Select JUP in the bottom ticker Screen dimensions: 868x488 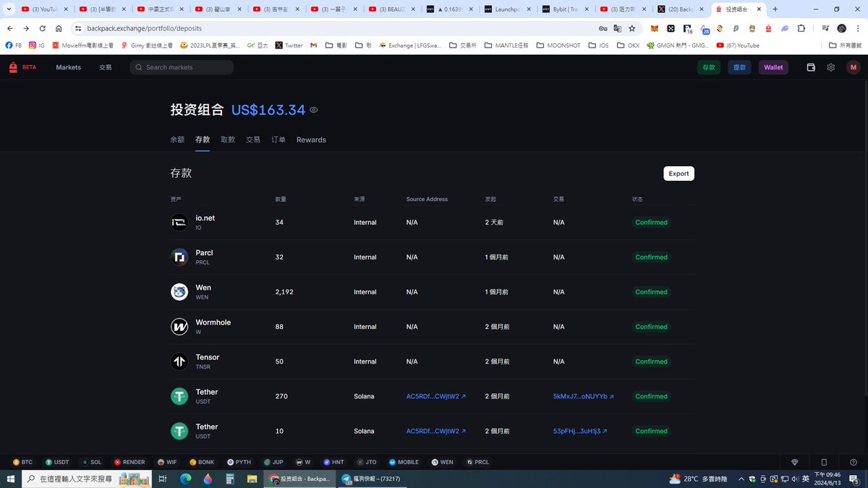273,462
